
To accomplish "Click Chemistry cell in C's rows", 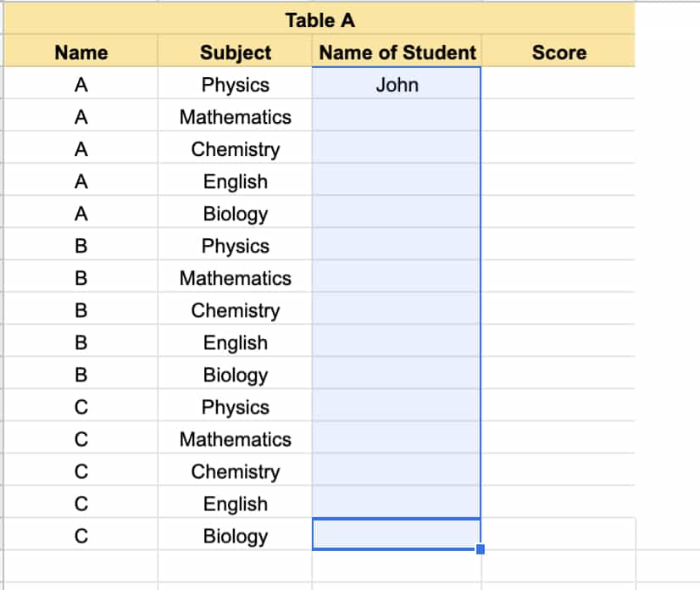I will click(x=235, y=470).
